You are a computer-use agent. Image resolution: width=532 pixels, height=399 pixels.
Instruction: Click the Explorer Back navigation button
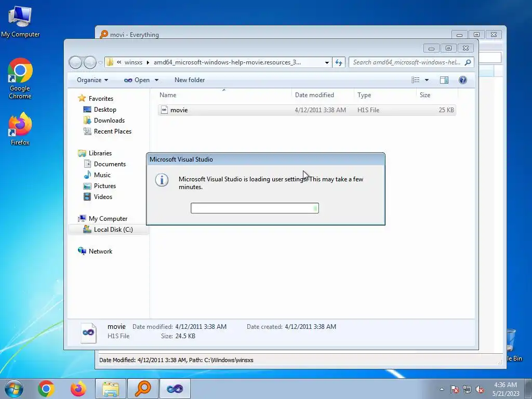pyautogui.click(x=75, y=62)
